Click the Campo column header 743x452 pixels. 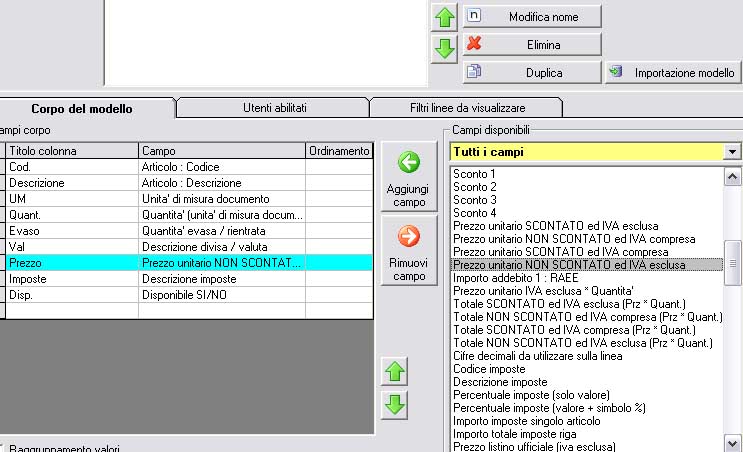click(x=222, y=151)
